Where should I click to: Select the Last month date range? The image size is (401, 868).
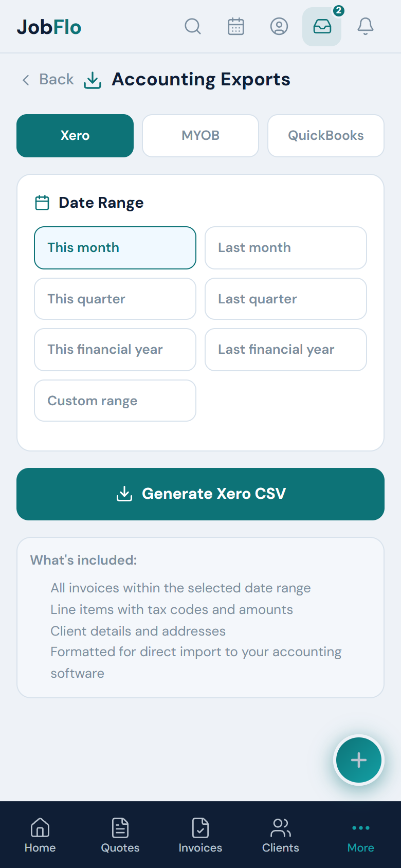coord(286,248)
